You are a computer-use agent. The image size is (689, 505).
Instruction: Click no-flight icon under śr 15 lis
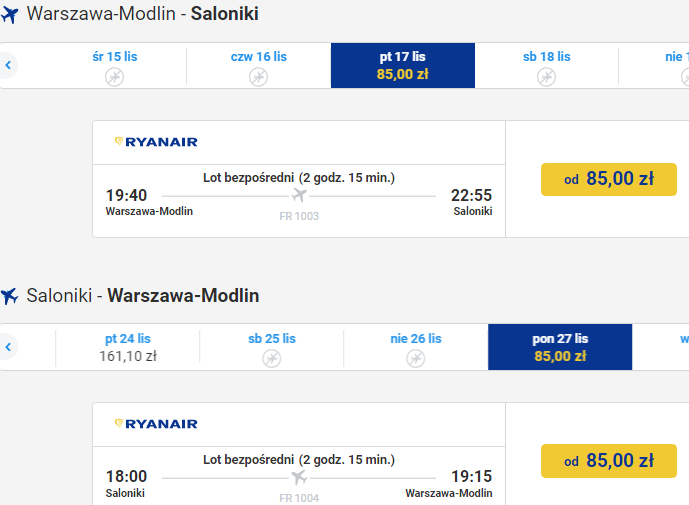tap(114, 77)
